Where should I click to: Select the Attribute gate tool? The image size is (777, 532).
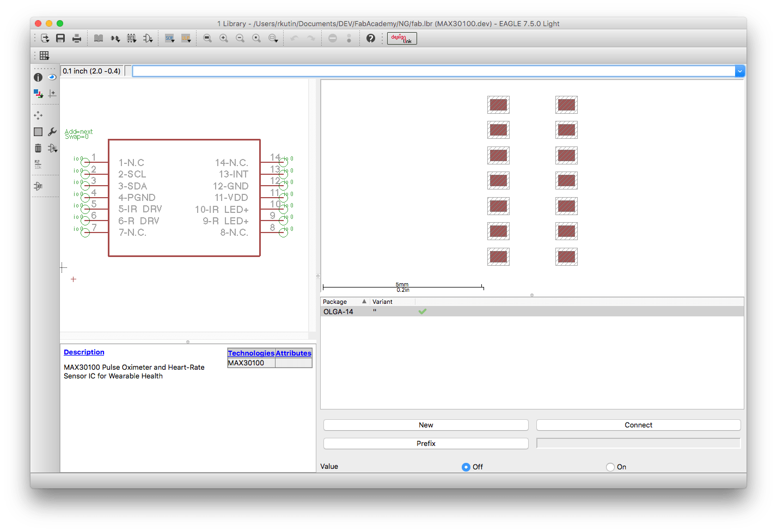pyautogui.click(x=38, y=186)
